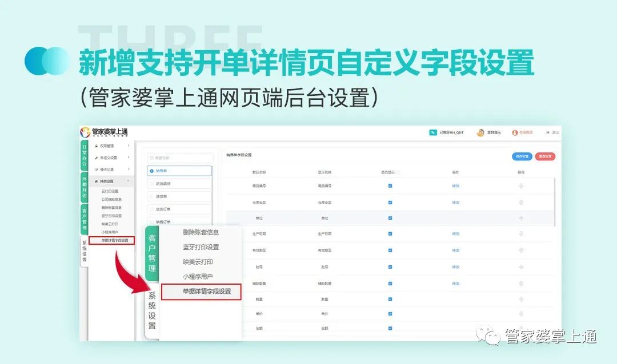Expand the 权限管理 menu chevron

tap(129, 146)
